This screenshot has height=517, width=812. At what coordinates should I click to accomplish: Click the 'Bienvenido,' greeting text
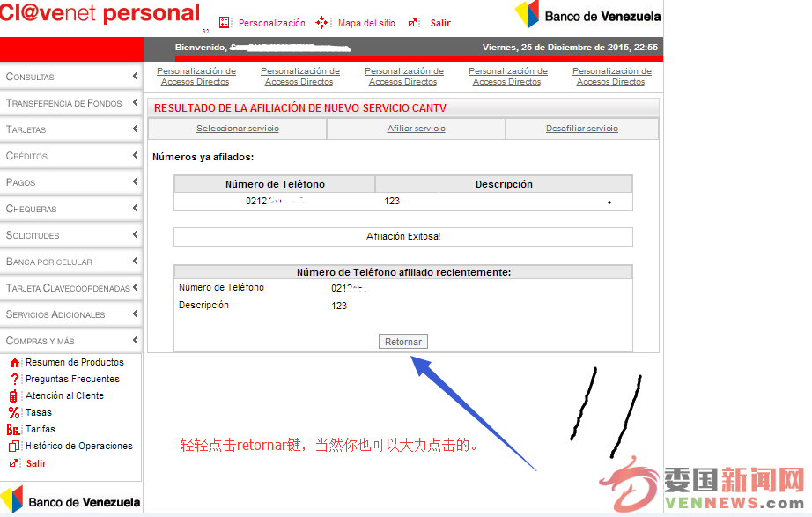coord(201,48)
